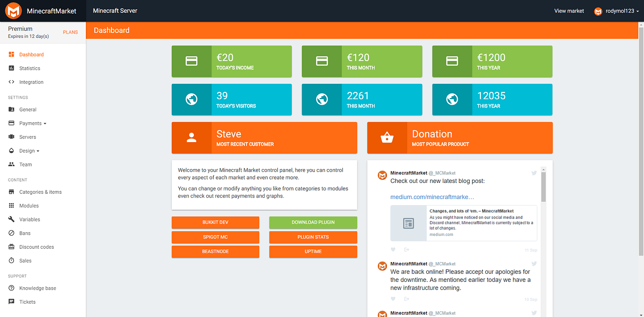Click the Categories & items store icon
This screenshot has width=644, height=317.
point(11,192)
